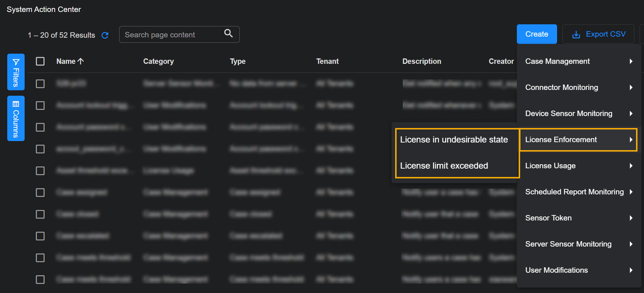Viewport: 644px width, 293px height.
Task: Select the third row's checkbox
Action: point(40,127)
